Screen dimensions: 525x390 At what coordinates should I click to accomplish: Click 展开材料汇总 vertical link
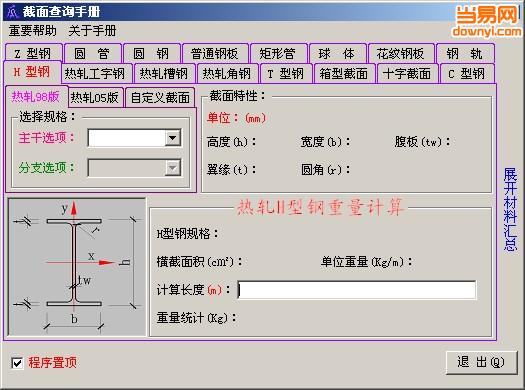[510, 210]
